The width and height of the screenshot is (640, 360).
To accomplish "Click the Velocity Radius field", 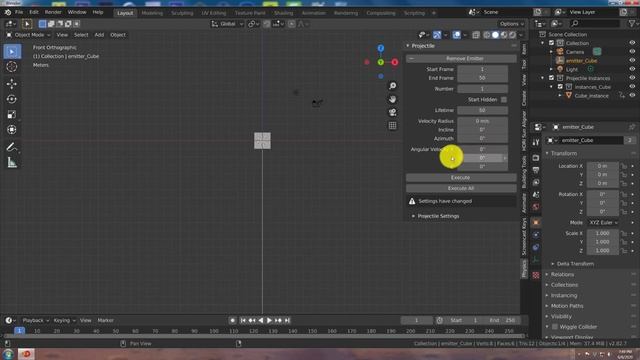I will pyautogui.click(x=482, y=121).
